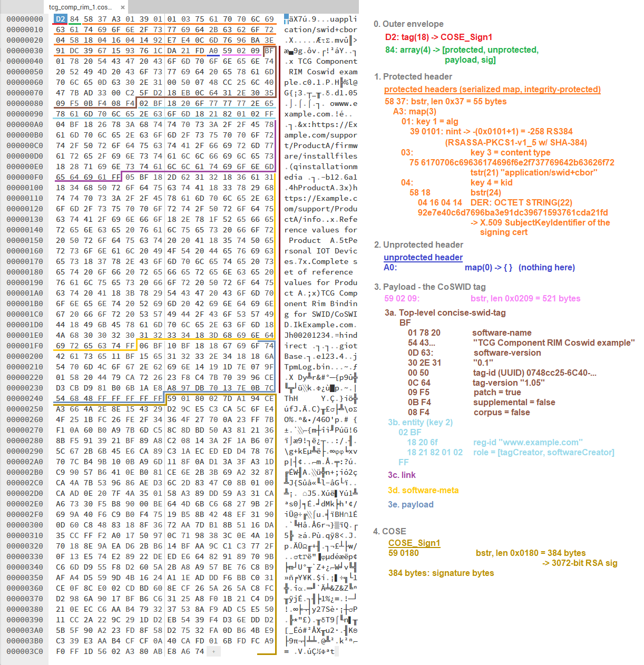The height and width of the screenshot is (665, 644).
Task: Click '58 37: bstr, len 0x37 = 55 bytes'
Action: pyautogui.click(x=445, y=101)
